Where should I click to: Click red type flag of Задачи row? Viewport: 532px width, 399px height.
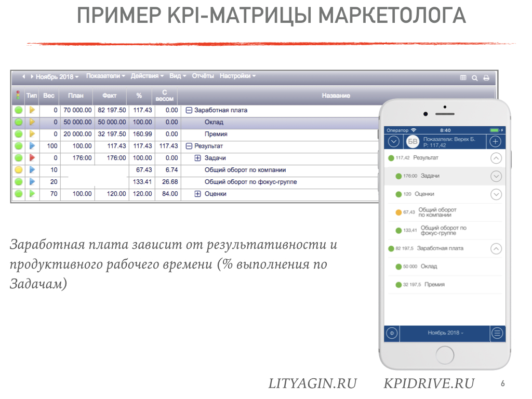point(32,158)
